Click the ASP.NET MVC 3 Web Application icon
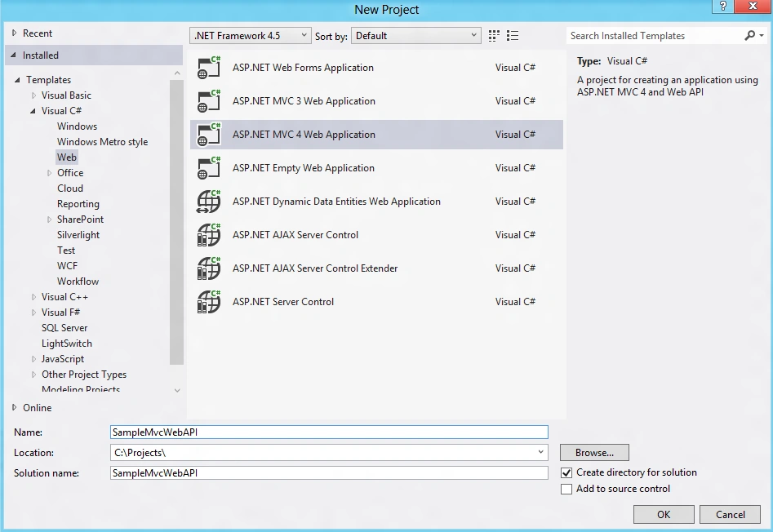This screenshot has height=532, width=773. point(208,101)
